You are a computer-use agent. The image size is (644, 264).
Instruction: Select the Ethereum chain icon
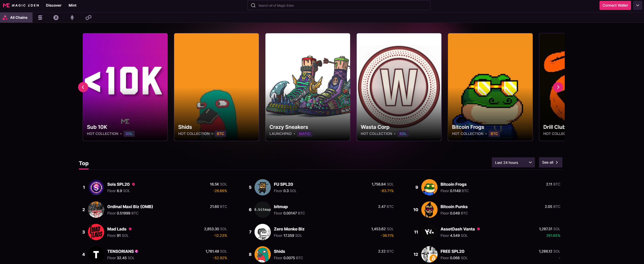click(72, 18)
